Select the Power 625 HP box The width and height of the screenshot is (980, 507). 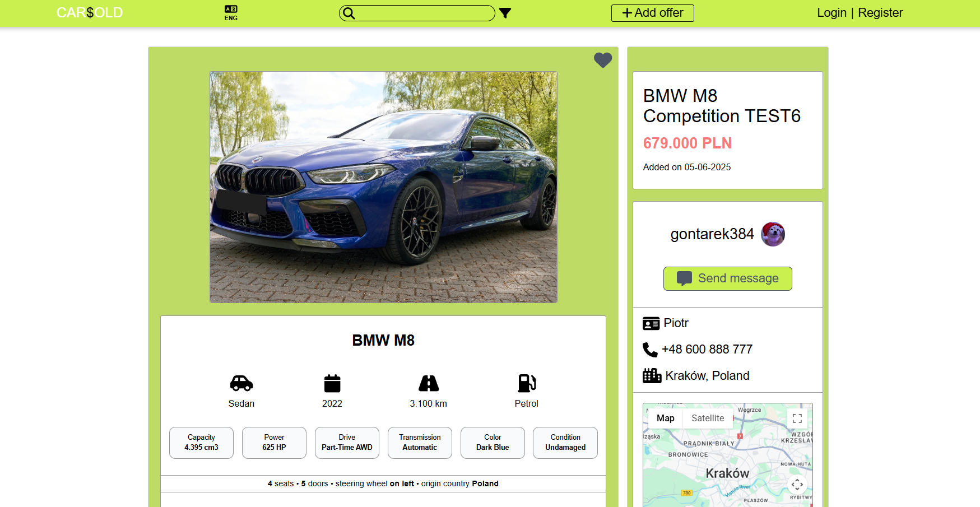[x=274, y=443]
